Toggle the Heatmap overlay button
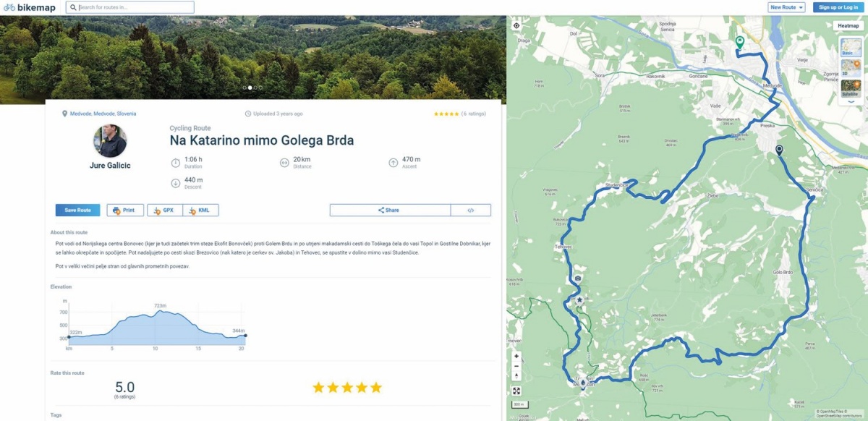 coord(848,25)
